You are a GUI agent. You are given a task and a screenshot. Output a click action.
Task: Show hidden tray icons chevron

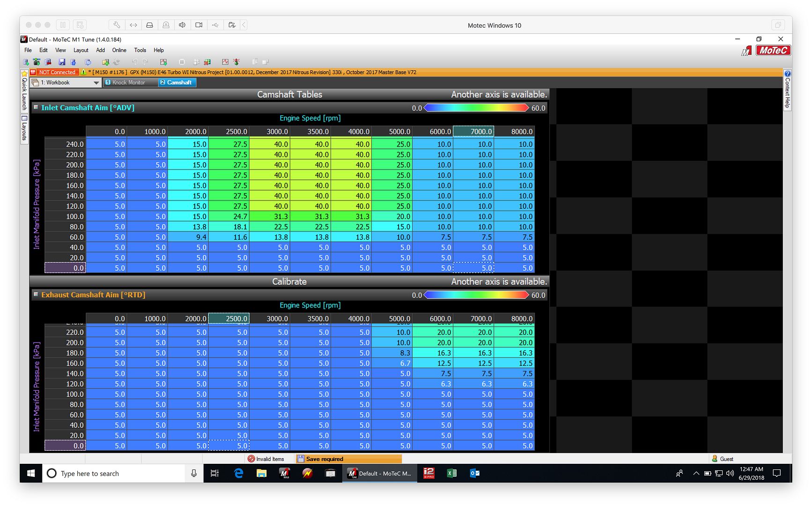[x=696, y=473]
